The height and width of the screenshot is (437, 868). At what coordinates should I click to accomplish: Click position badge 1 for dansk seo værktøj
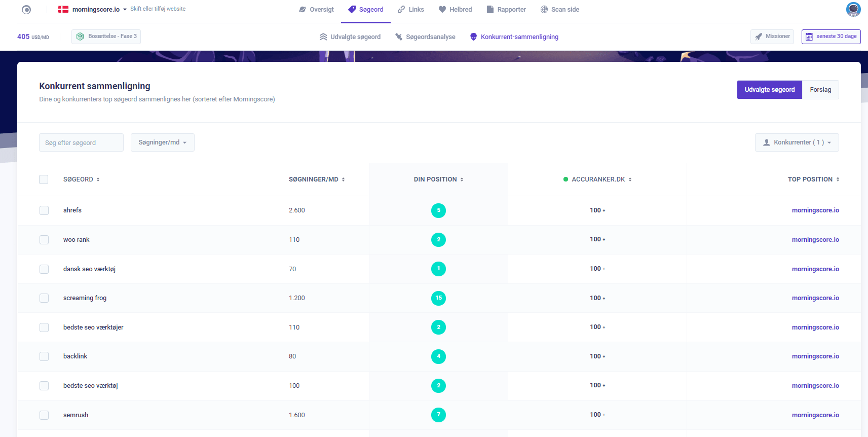click(x=438, y=269)
